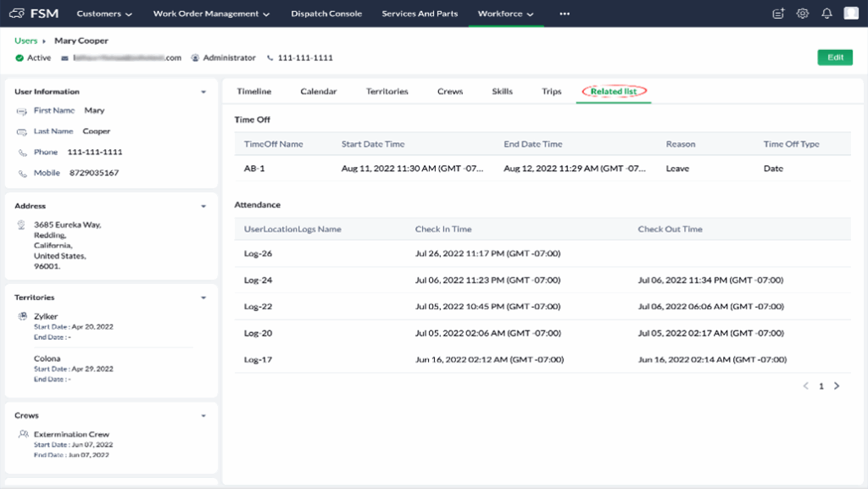
Task: Expand the Work Order Management menu
Action: point(212,14)
